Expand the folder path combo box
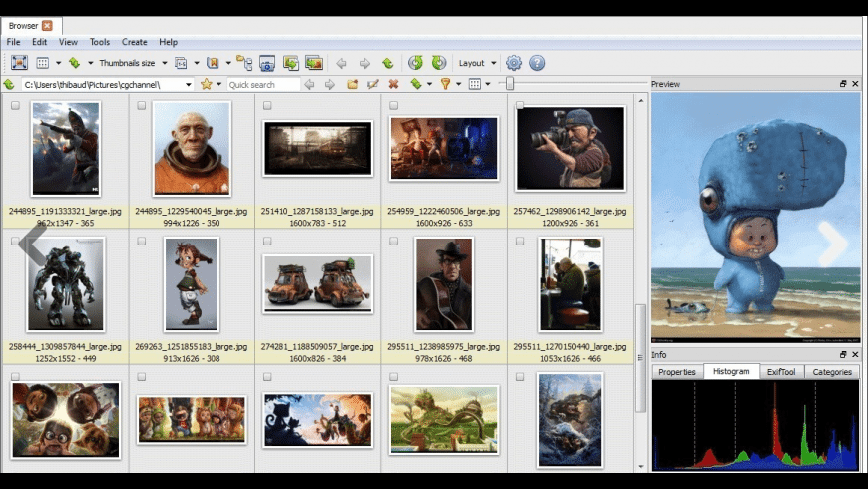The height and width of the screenshot is (489, 868). (x=188, y=85)
